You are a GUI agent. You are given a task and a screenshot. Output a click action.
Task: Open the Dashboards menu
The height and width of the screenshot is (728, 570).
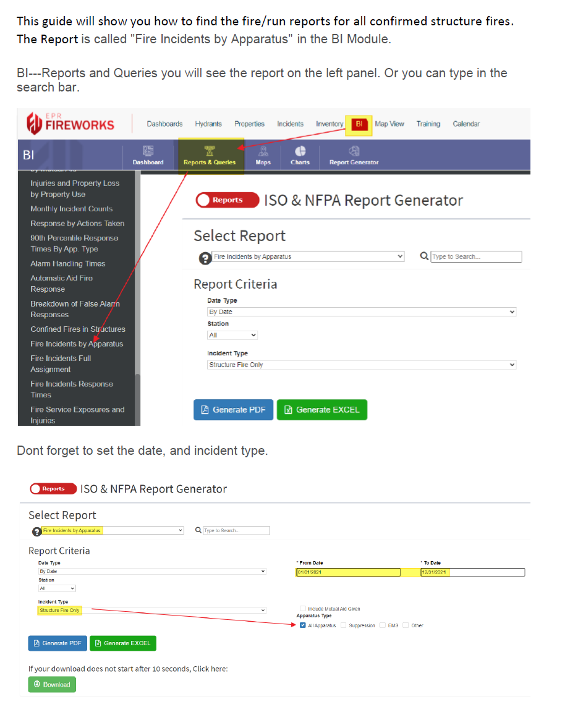click(x=164, y=124)
